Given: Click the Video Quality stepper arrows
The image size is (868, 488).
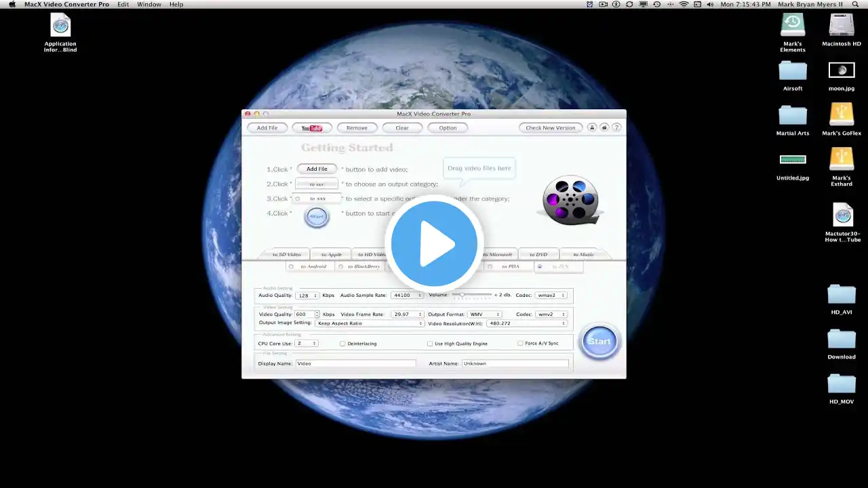Looking at the screenshot, I should coord(317,314).
